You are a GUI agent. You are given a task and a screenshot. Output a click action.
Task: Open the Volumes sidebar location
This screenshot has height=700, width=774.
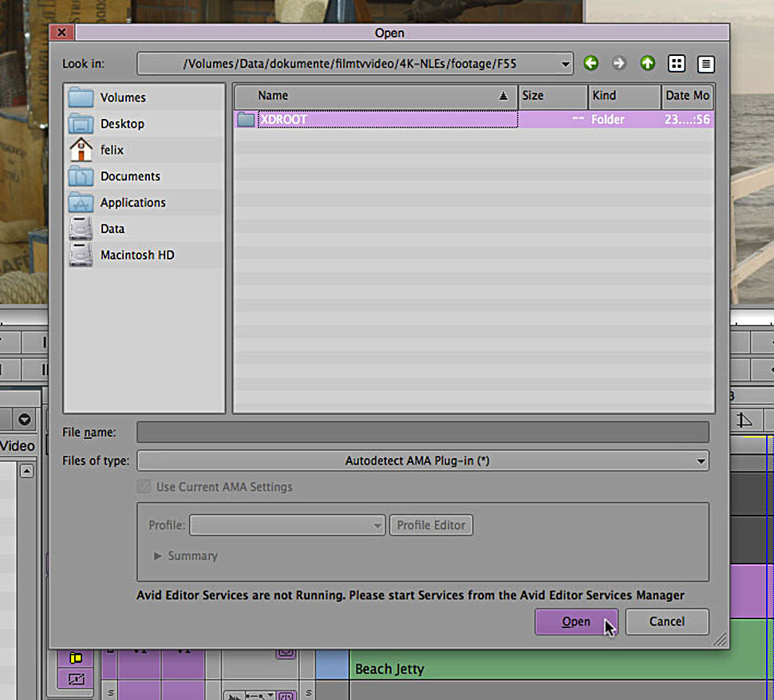point(122,97)
